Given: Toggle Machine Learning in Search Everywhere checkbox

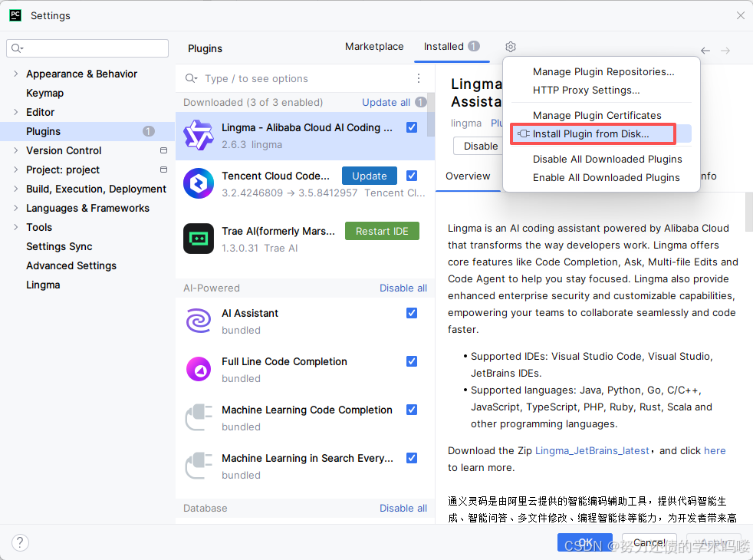Looking at the screenshot, I should point(412,458).
